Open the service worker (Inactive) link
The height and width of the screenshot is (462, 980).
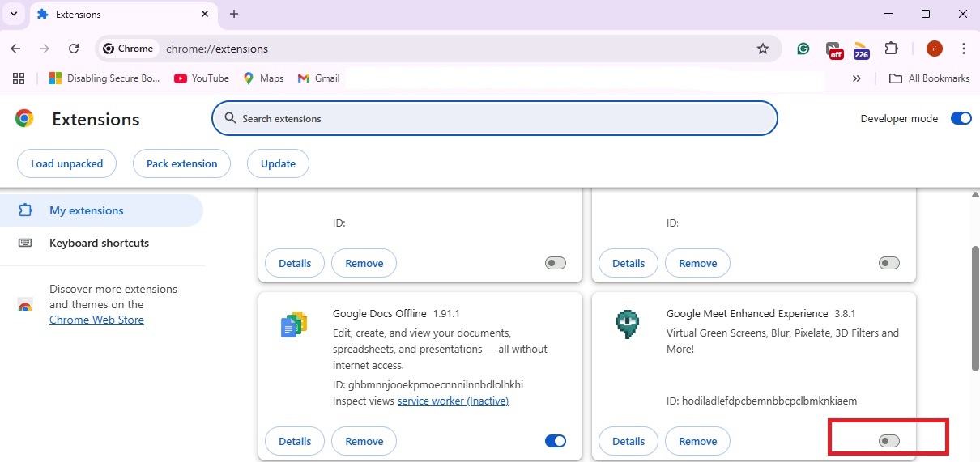(x=453, y=401)
